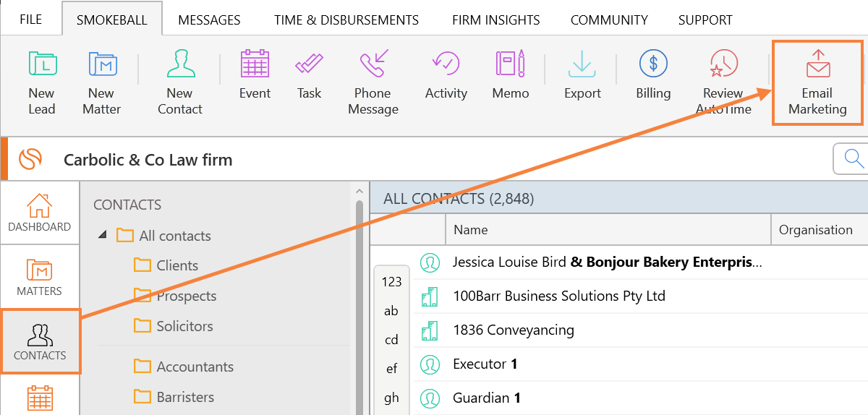Record a Phone Message
Screen dimensions: 868x415
point(373,82)
